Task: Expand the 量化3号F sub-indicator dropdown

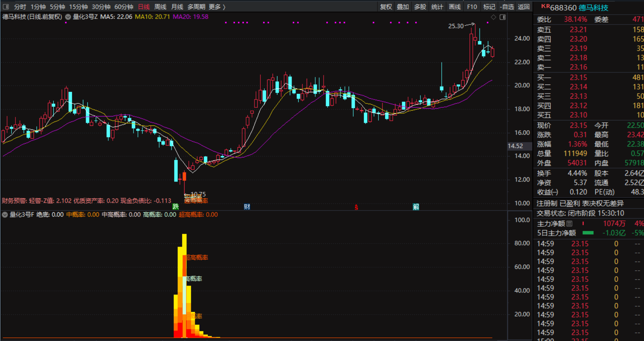Action: (5, 215)
